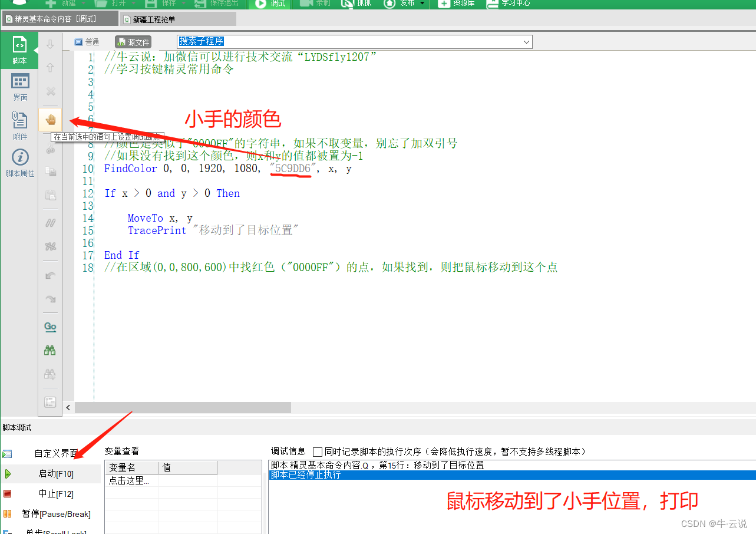Switch to 源文件 source view tab
Viewport: 756px width, 534px height.
click(133, 42)
